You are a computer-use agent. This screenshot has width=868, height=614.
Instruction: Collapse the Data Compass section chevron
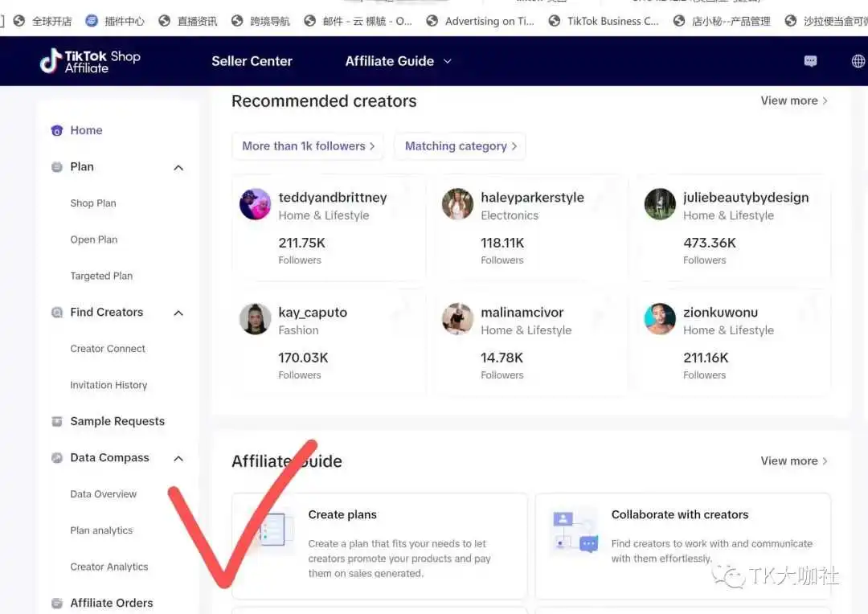178,458
